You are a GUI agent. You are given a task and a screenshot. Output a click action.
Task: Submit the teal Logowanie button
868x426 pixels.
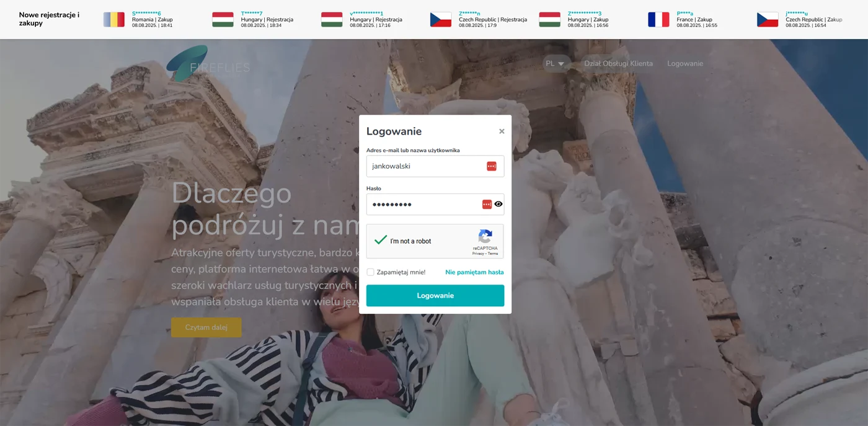point(435,296)
